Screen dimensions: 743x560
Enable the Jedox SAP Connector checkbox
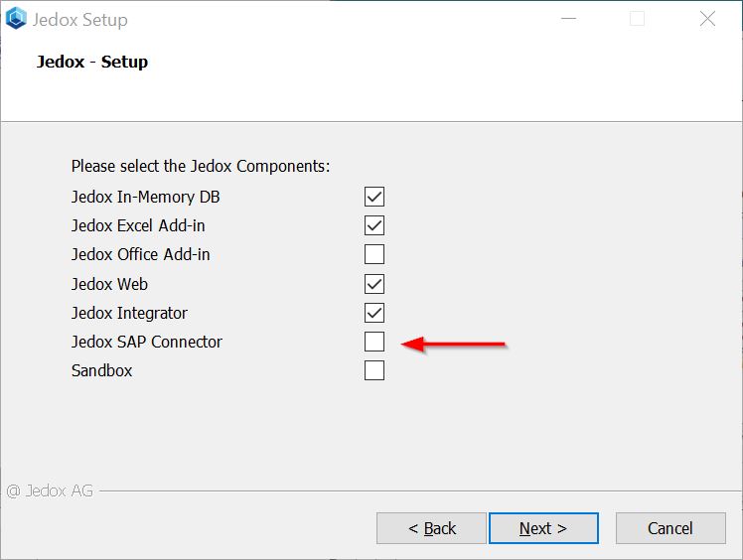(373, 342)
